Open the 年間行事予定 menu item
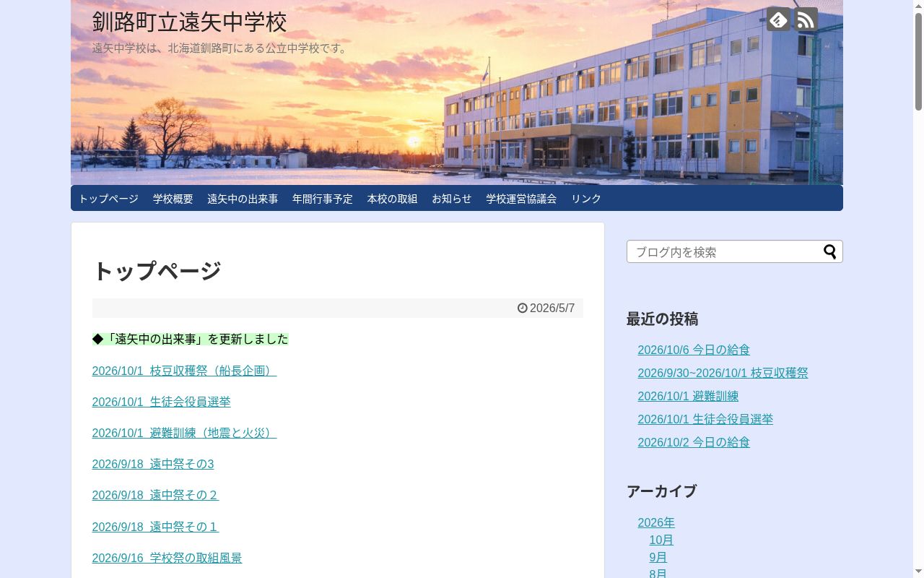The width and height of the screenshot is (924, 578). [x=323, y=199]
